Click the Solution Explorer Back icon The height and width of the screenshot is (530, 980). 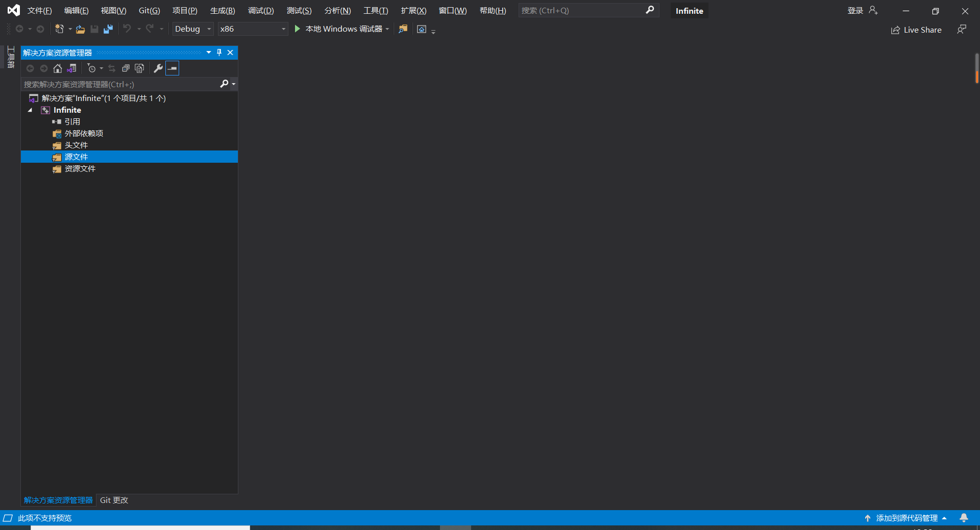pos(30,68)
